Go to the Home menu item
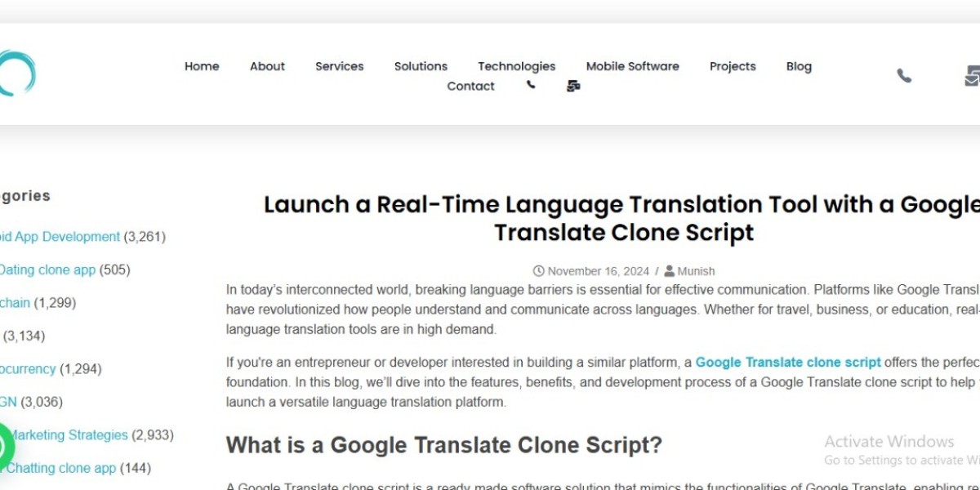This screenshot has height=490, width=980. (x=202, y=66)
